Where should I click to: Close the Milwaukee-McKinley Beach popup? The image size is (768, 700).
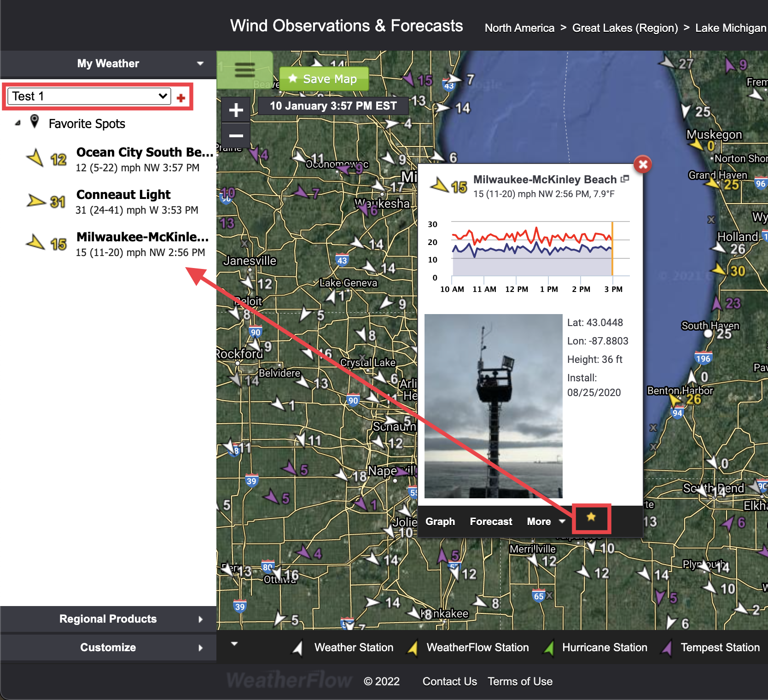click(x=643, y=164)
